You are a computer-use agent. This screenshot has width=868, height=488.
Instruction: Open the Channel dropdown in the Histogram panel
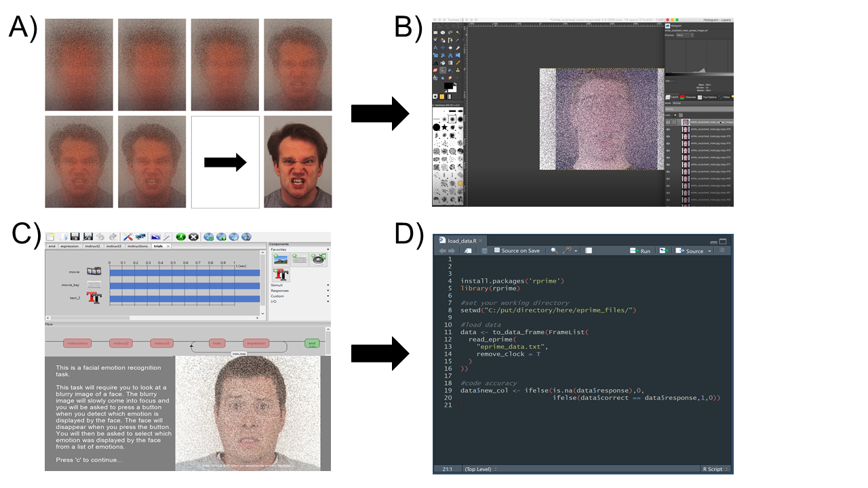coord(684,35)
